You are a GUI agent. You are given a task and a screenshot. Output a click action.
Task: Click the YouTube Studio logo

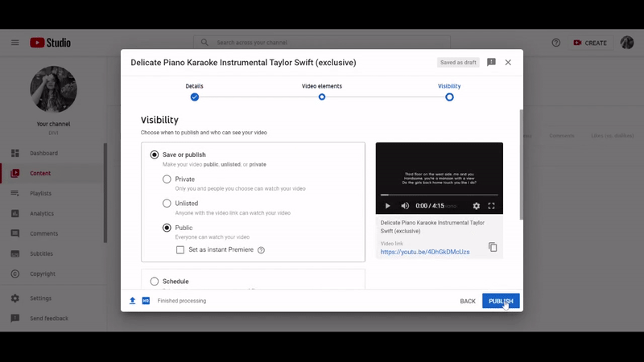(x=50, y=43)
